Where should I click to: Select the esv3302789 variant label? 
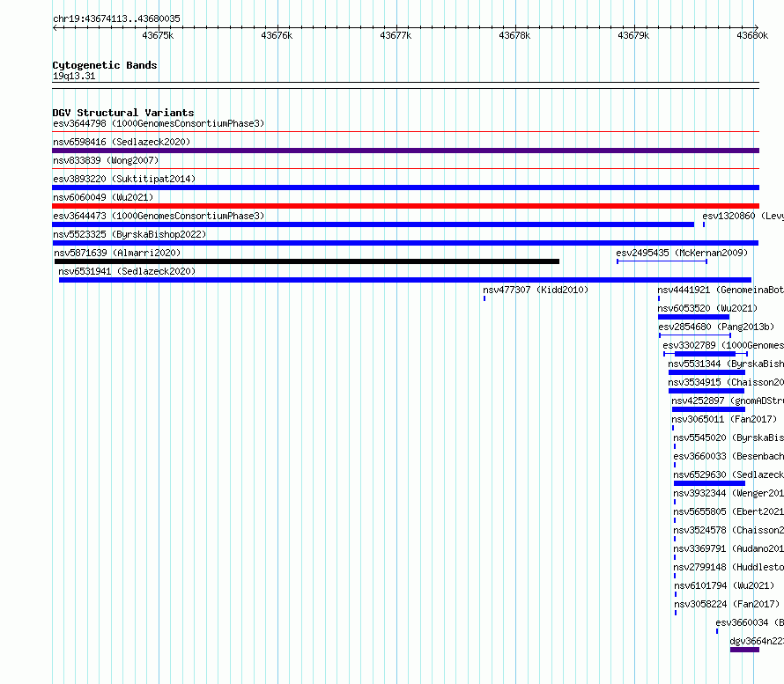click(723, 345)
